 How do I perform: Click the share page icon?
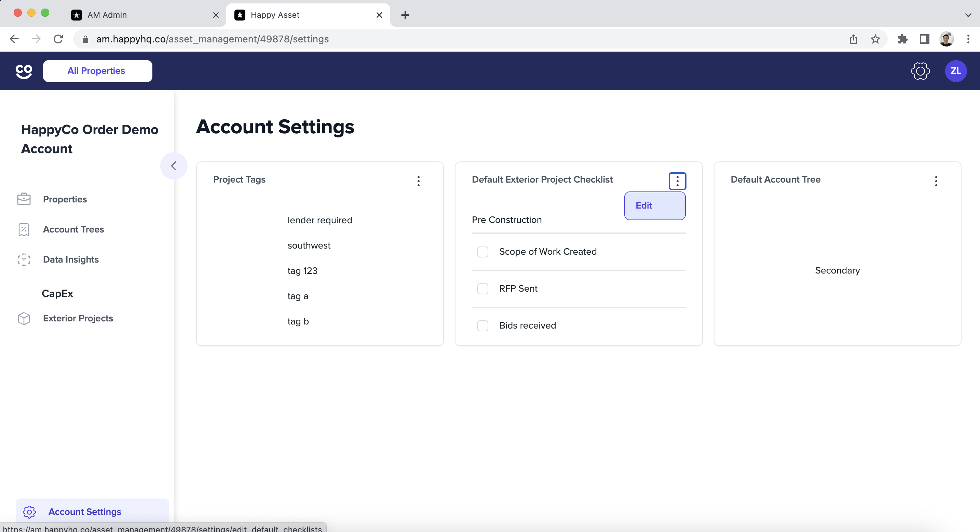tap(853, 39)
